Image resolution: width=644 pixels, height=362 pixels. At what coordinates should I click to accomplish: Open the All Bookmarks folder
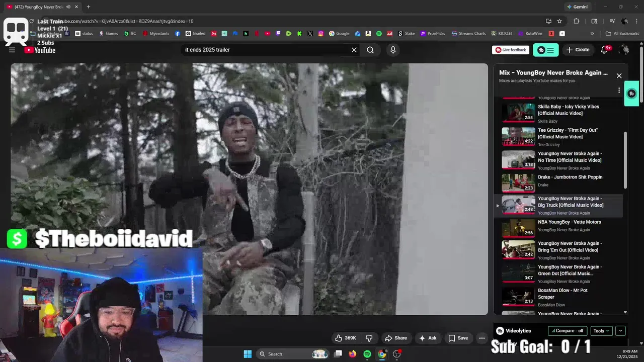click(622, 34)
